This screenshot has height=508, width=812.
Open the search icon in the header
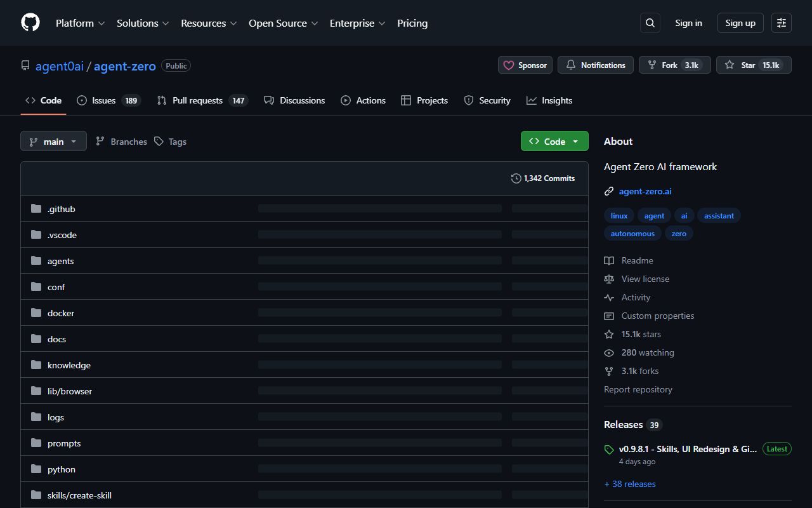(x=650, y=22)
